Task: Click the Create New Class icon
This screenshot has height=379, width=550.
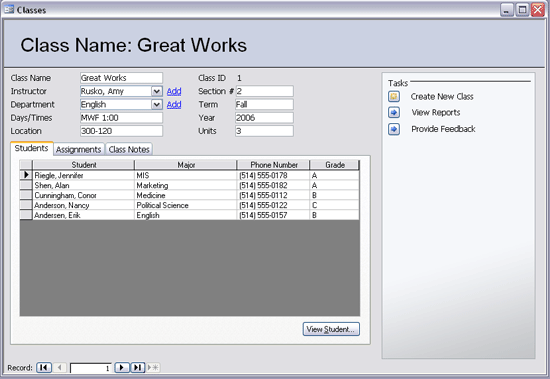Action: click(394, 96)
